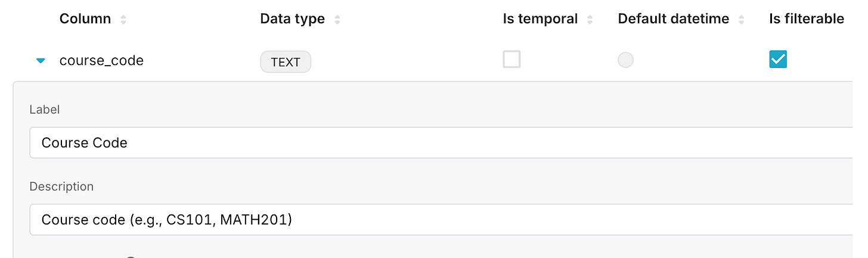Enable Is temporal checkbox for course_code

coord(511,60)
